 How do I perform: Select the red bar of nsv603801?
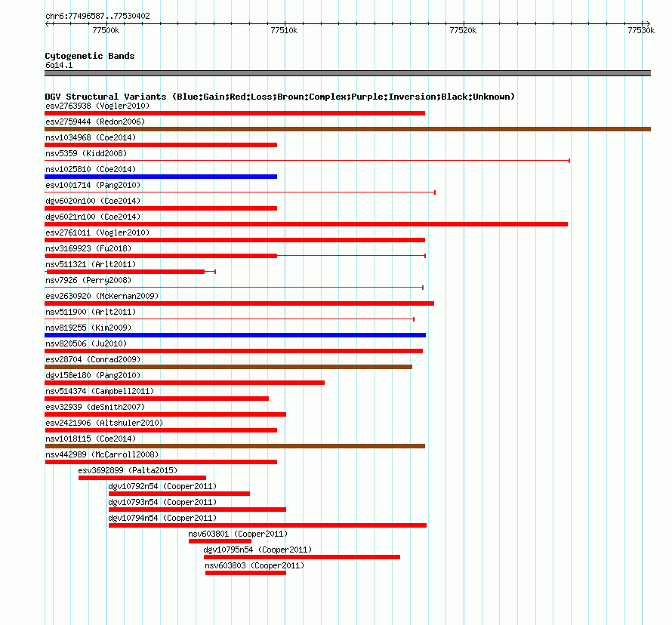pyautogui.click(x=220, y=541)
